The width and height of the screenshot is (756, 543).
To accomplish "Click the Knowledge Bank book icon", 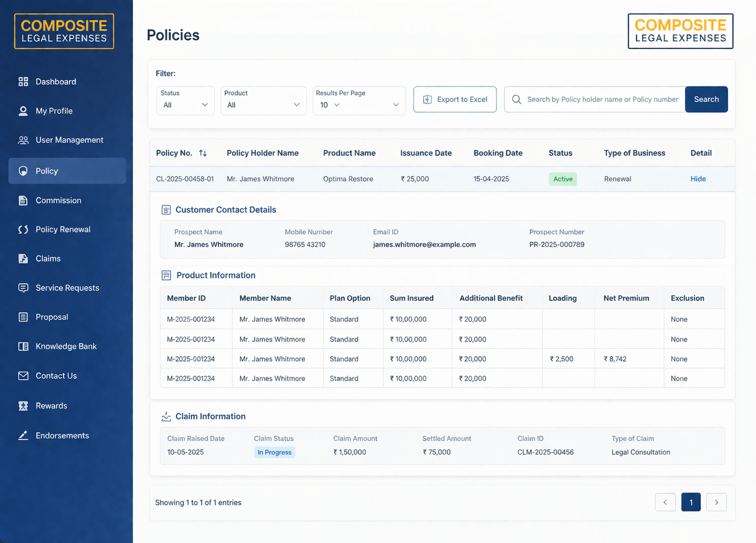I will pyautogui.click(x=23, y=347).
